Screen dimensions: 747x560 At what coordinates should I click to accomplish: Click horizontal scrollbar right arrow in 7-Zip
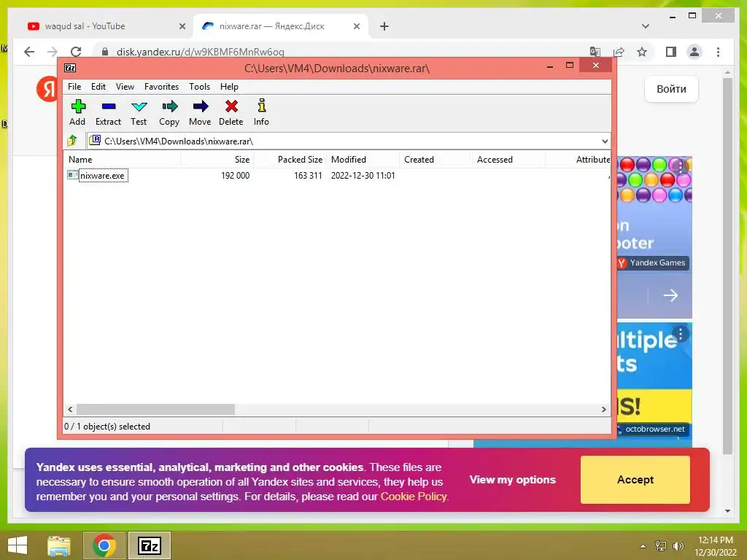coord(604,410)
